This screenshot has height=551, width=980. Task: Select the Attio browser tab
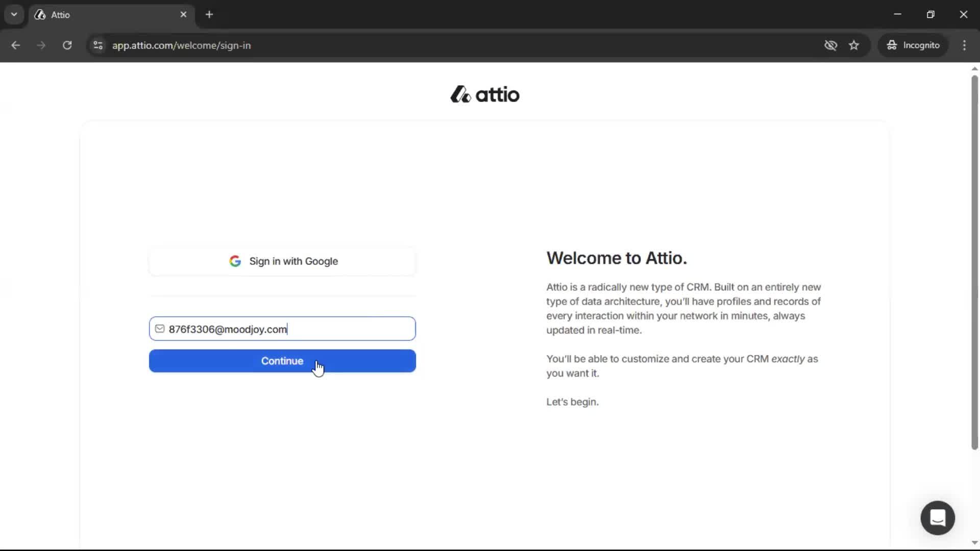tap(111, 15)
